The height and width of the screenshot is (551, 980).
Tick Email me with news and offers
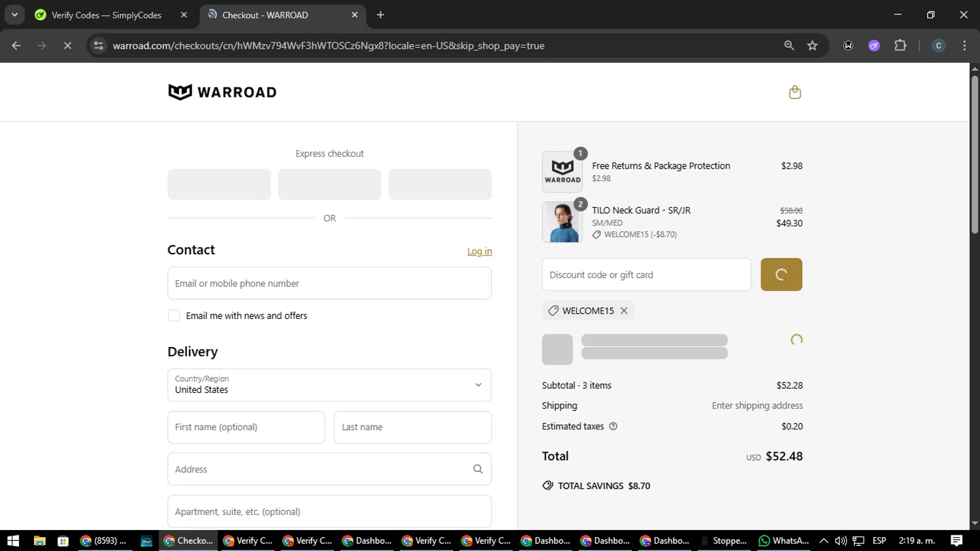pos(174,316)
